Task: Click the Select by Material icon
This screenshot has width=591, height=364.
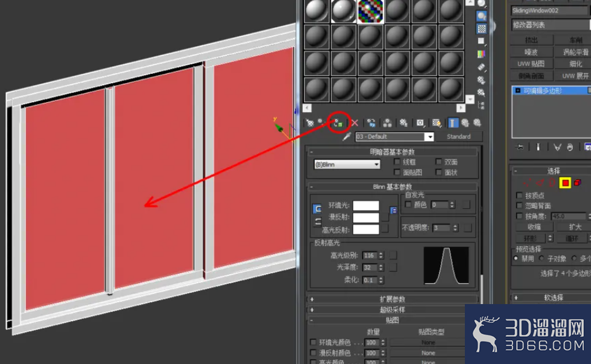Action: coord(481,92)
